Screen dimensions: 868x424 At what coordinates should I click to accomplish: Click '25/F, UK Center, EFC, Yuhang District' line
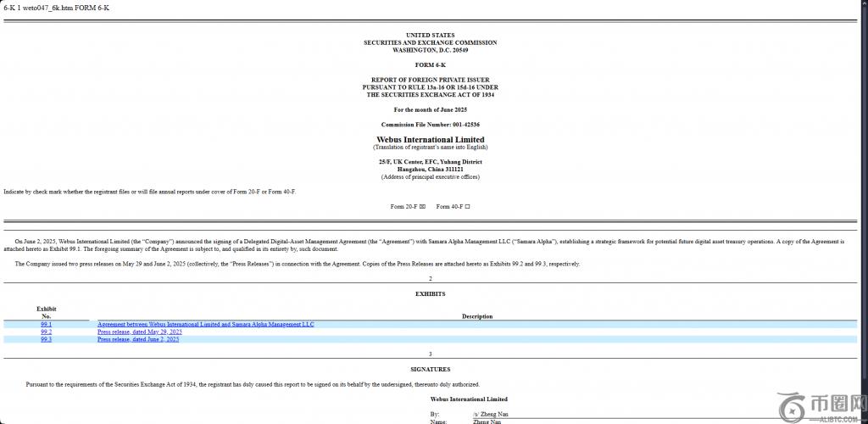coord(430,162)
